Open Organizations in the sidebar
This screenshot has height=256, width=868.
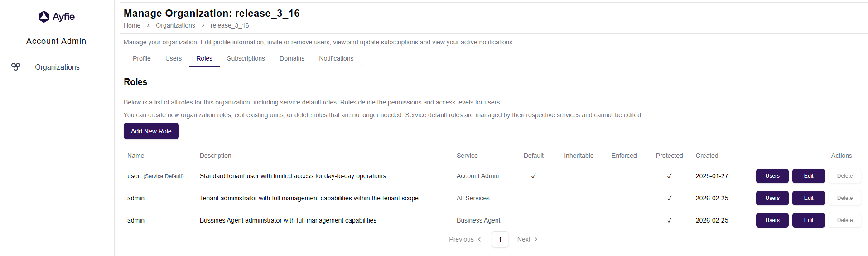pyautogui.click(x=57, y=67)
